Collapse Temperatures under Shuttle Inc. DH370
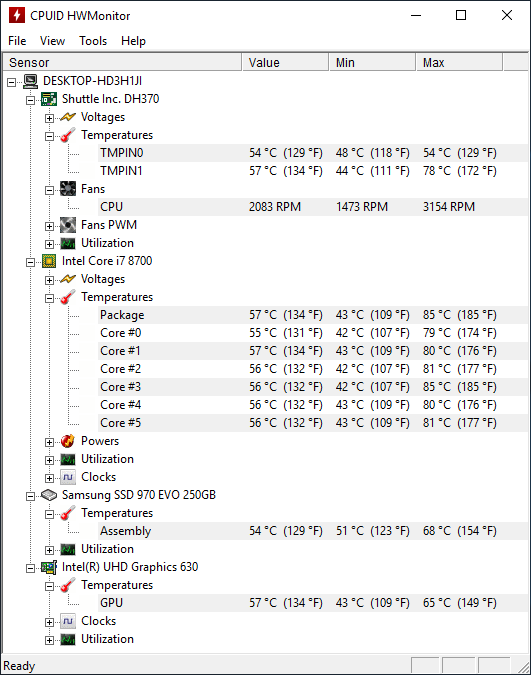This screenshot has height=675, width=531. tap(50, 136)
